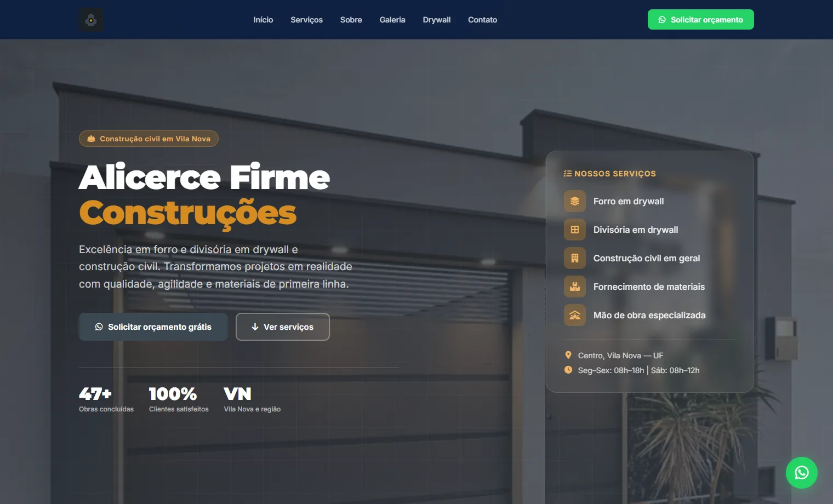Viewport: 833px width, 504px height.
Task: Click the 47+ Obras concluídas statistic
Action: coord(106,399)
